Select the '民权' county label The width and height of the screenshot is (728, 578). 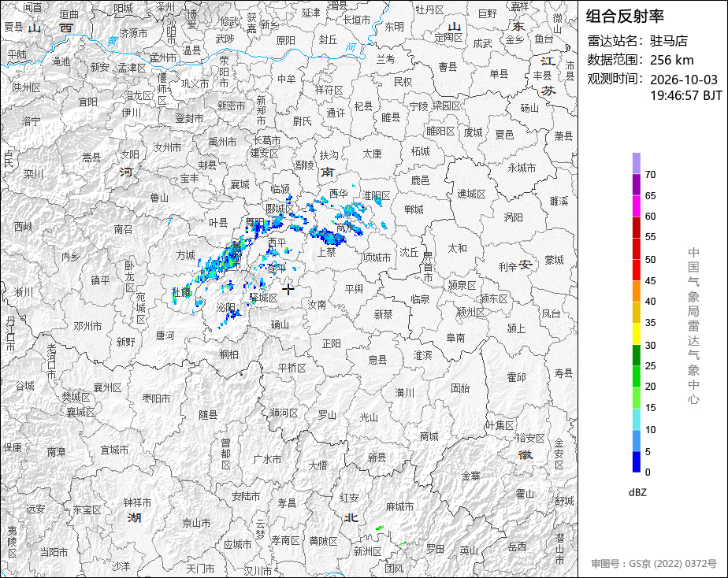click(x=403, y=82)
